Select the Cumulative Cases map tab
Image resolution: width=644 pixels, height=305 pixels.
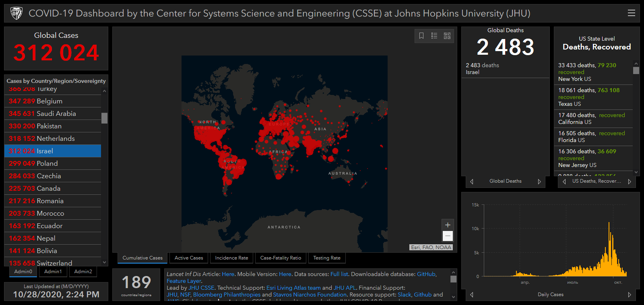[142, 258]
